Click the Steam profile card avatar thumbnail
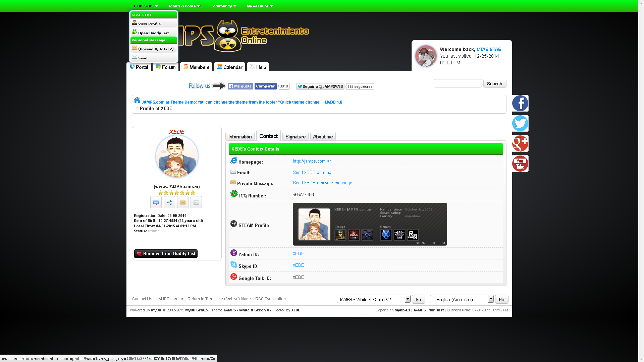The height and width of the screenshot is (362, 644). point(314,224)
